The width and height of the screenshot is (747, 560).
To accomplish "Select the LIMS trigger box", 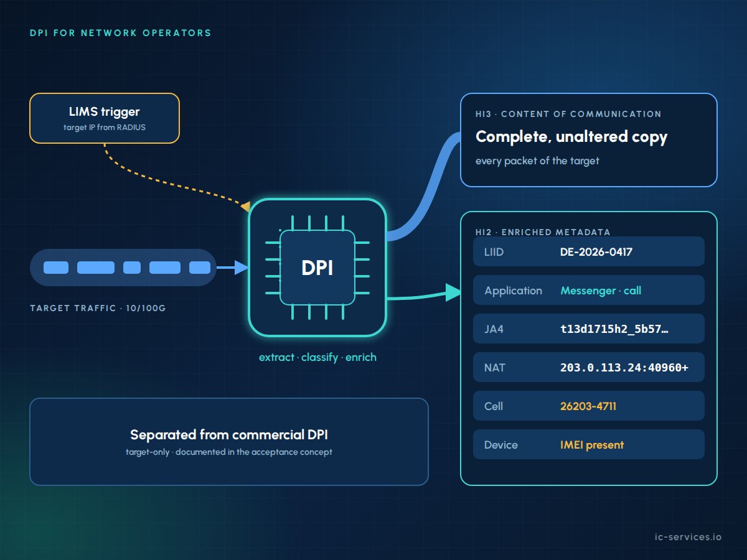I will coord(105,118).
